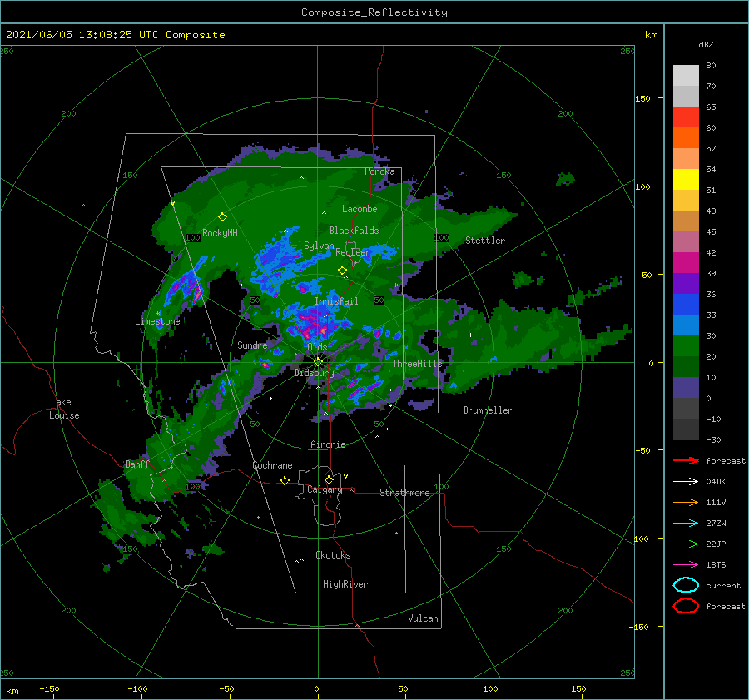
Task: Click the bright green 30 dBZ swatch
Action: click(686, 346)
